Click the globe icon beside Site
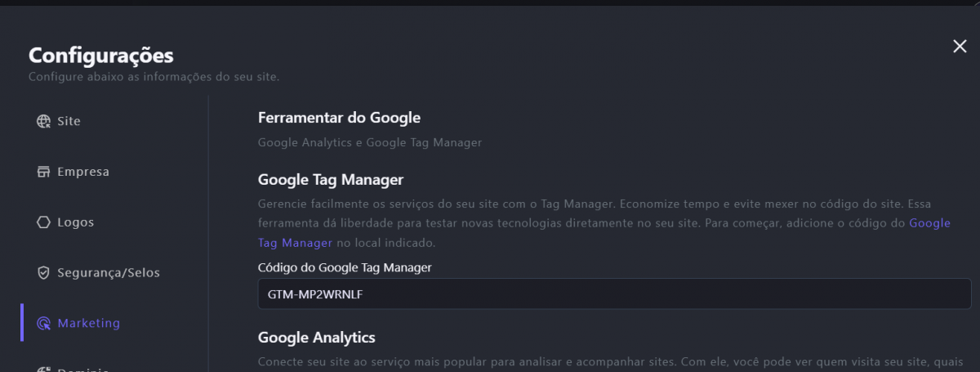 click(x=44, y=122)
